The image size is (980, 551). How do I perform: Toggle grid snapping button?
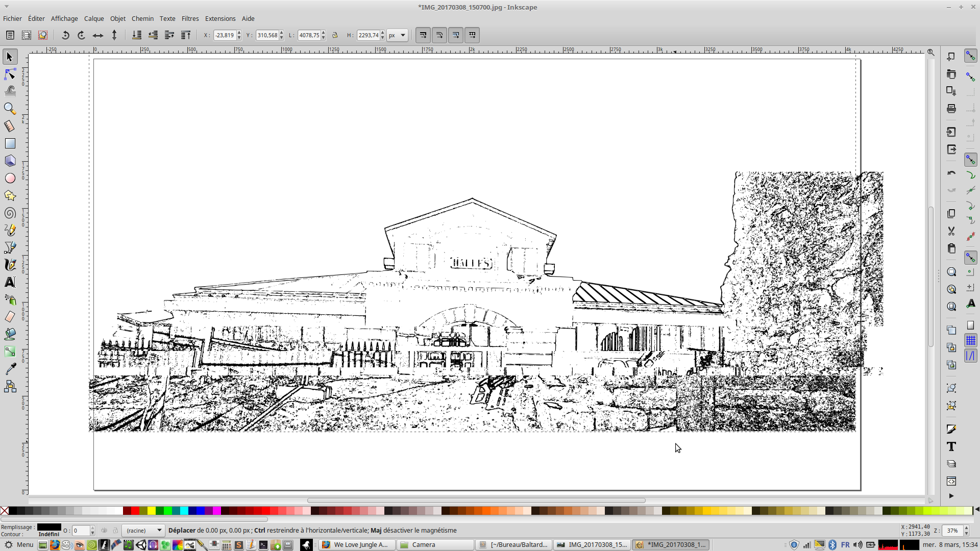(x=970, y=340)
